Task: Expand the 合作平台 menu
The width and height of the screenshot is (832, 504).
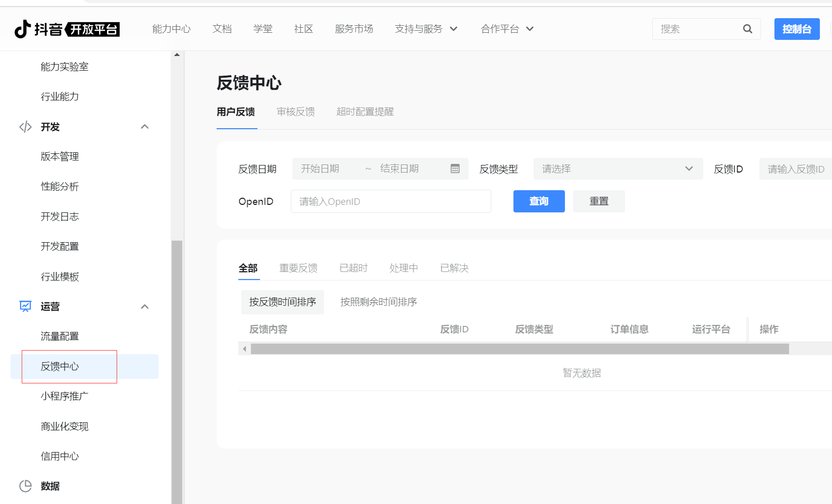Action: coord(507,29)
